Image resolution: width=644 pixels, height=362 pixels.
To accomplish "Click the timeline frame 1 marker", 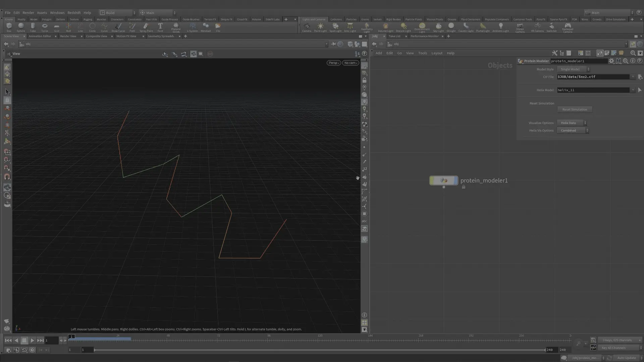I will point(71,337).
